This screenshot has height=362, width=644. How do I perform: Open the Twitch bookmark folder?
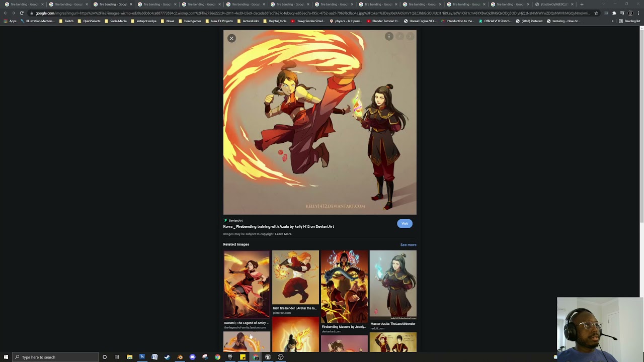pyautogui.click(x=66, y=21)
